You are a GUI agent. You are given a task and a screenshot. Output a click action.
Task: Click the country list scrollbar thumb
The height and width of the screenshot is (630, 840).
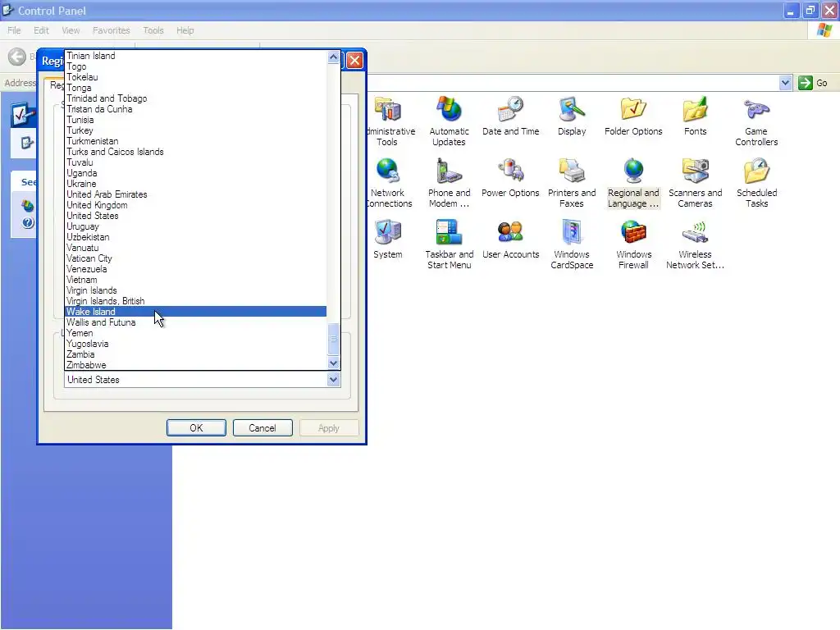(333, 339)
